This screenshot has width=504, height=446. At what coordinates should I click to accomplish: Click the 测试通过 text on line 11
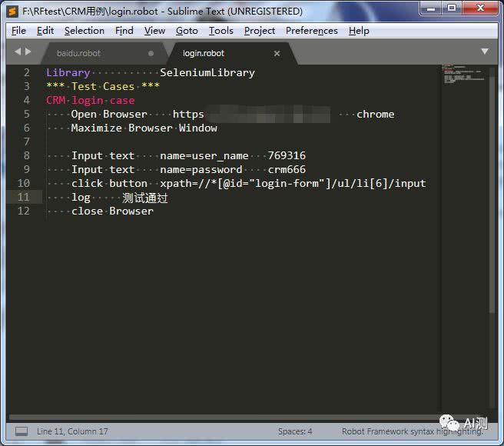coord(145,198)
